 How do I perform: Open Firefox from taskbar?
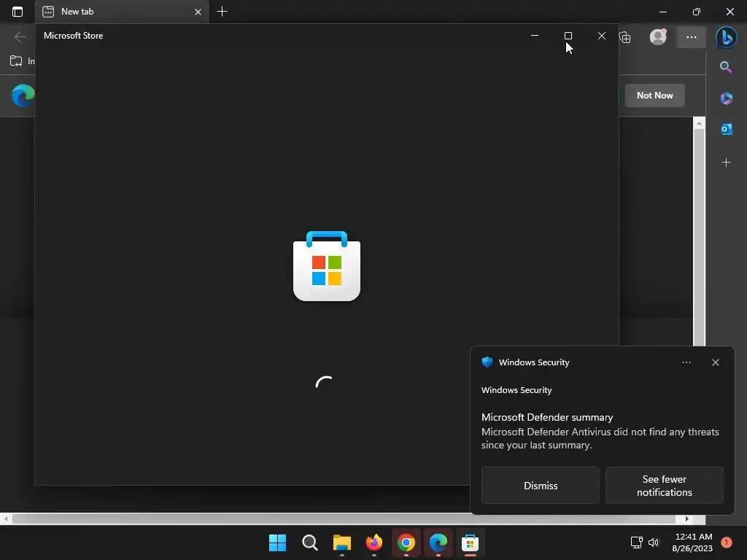pos(374,542)
